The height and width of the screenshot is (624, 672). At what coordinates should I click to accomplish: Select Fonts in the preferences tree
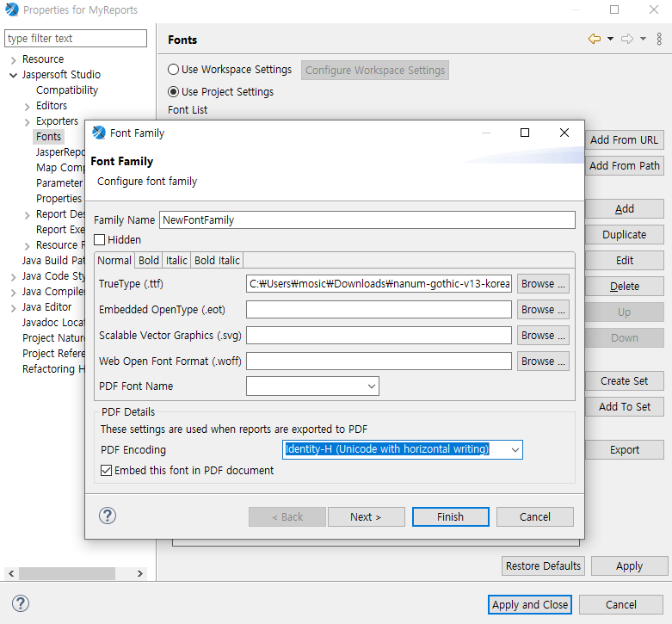coord(48,136)
